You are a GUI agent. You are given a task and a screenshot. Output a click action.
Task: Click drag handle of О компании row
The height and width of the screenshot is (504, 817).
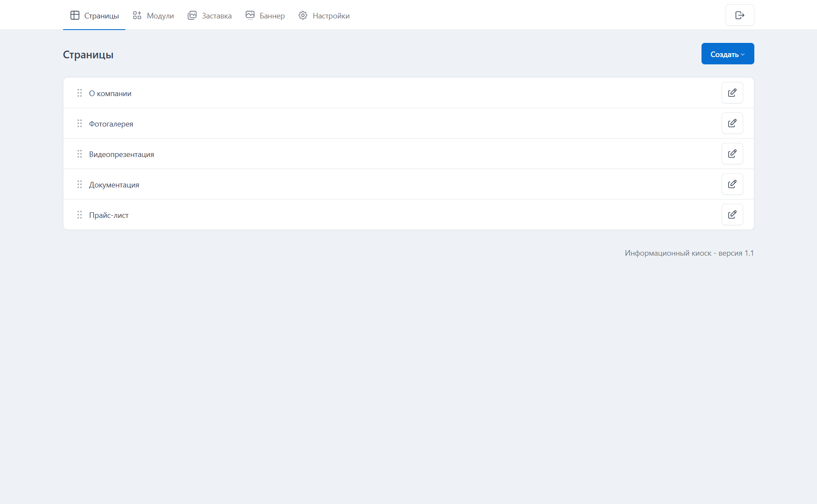coord(79,93)
